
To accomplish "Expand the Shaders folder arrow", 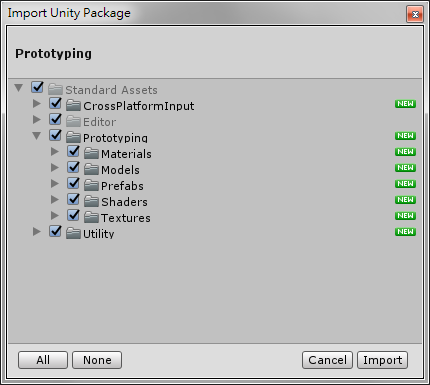I will pos(55,200).
